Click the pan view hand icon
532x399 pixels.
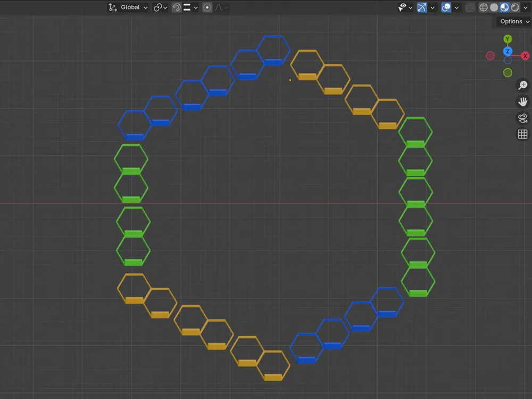[522, 102]
